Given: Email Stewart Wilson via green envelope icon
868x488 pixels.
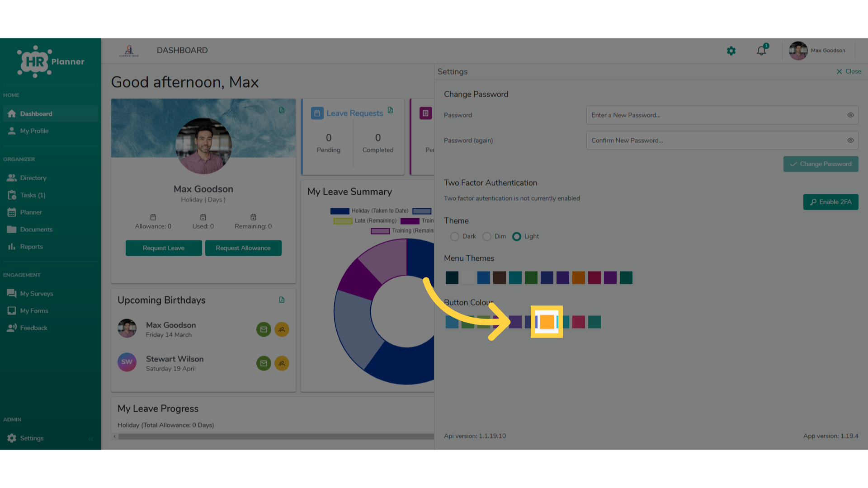Looking at the screenshot, I should (264, 363).
